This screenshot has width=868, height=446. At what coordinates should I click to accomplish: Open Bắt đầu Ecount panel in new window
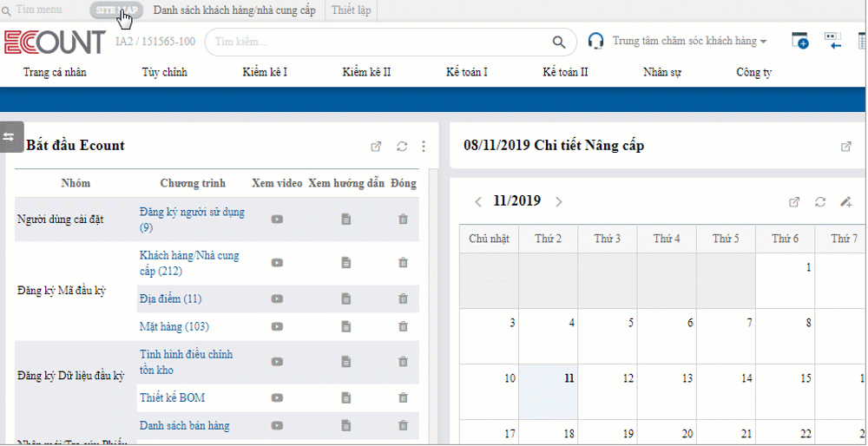point(376,147)
